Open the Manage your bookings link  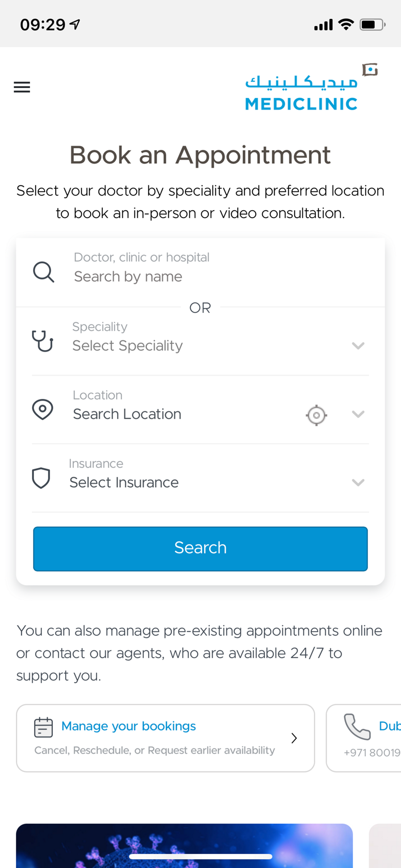tap(128, 726)
